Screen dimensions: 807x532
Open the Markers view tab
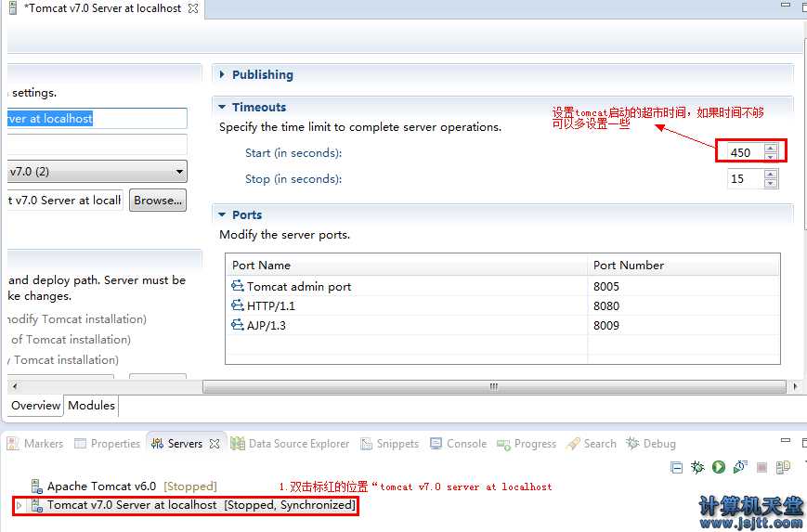(35, 444)
